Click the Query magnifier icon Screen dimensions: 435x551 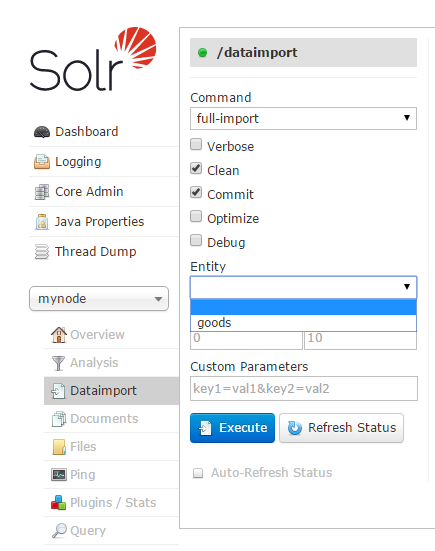[x=59, y=531]
